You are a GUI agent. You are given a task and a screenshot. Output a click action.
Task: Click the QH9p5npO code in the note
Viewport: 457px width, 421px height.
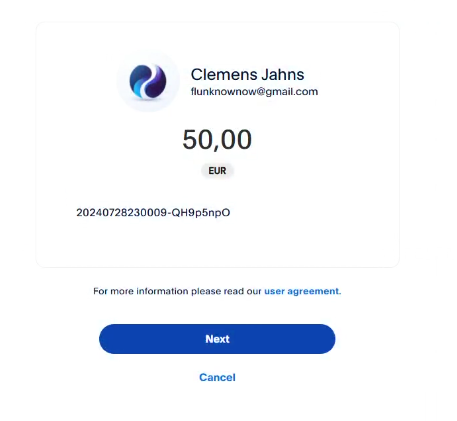tap(201, 212)
